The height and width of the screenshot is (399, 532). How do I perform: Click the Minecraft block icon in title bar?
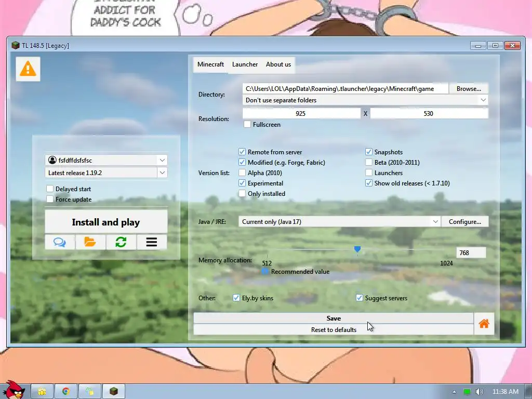[x=15, y=46]
